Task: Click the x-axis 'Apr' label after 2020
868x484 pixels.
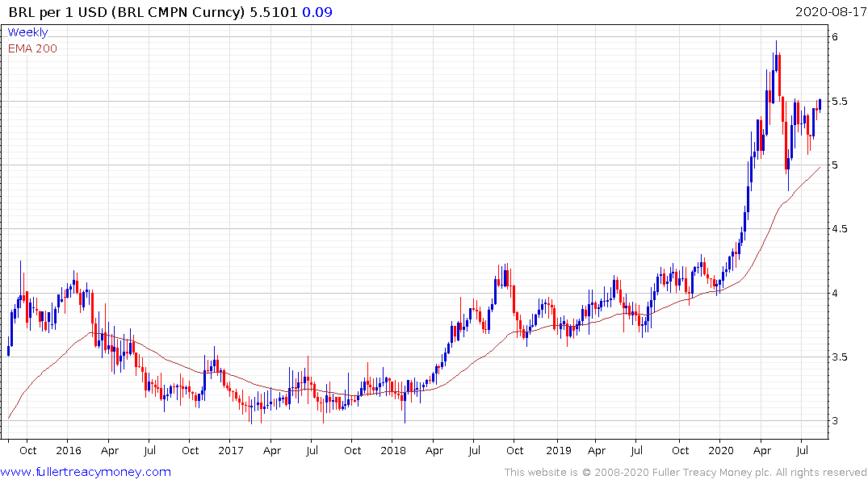Action: tap(762, 451)
